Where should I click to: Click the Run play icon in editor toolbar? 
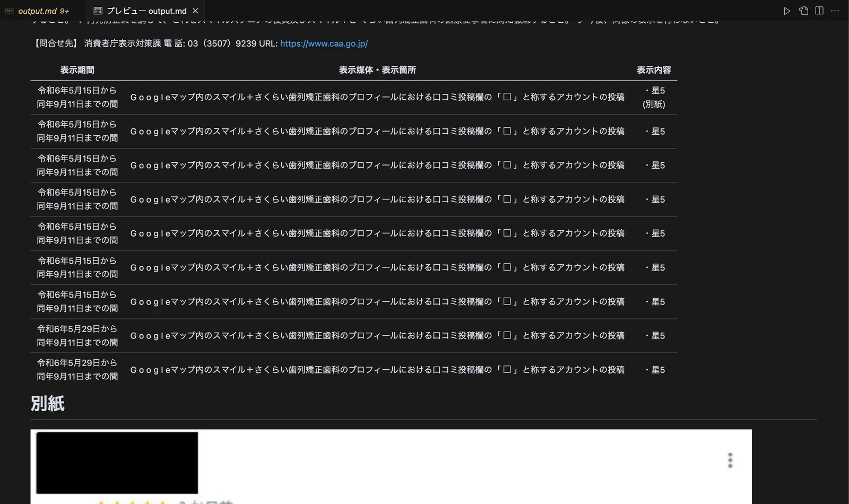tap(787, 11)
